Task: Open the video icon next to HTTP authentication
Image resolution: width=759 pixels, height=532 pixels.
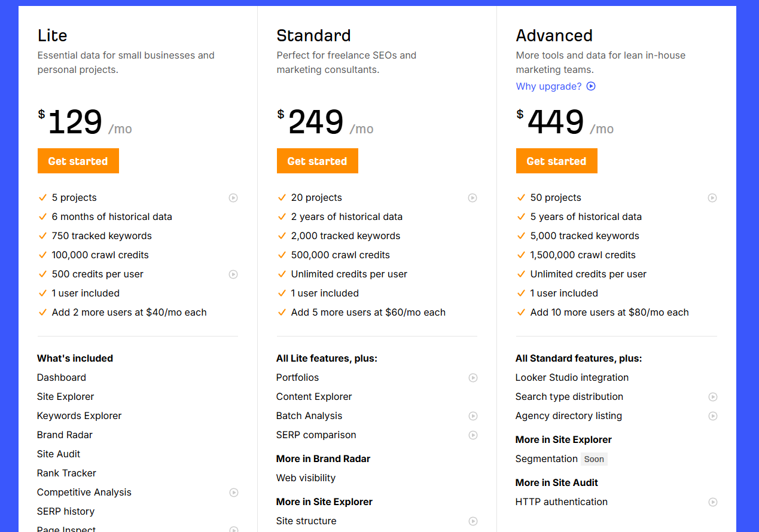Action: click(x=712, y=502)
